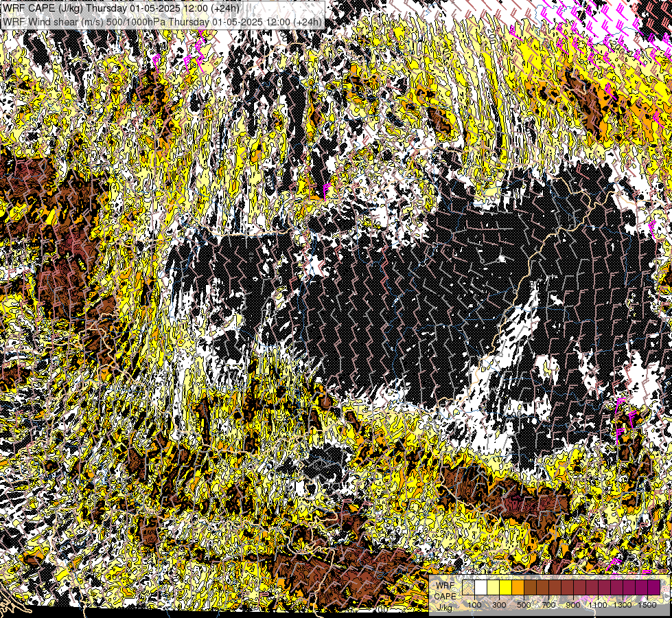Click the orange legend swatch
Image resolution: width=672 pixels, height=618 pixels.
(518, 587)
